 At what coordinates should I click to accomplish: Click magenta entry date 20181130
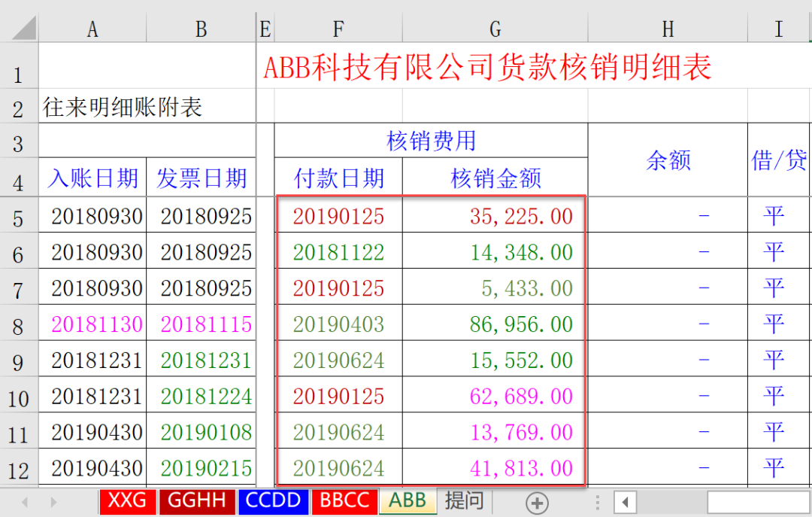click(92, 323)
